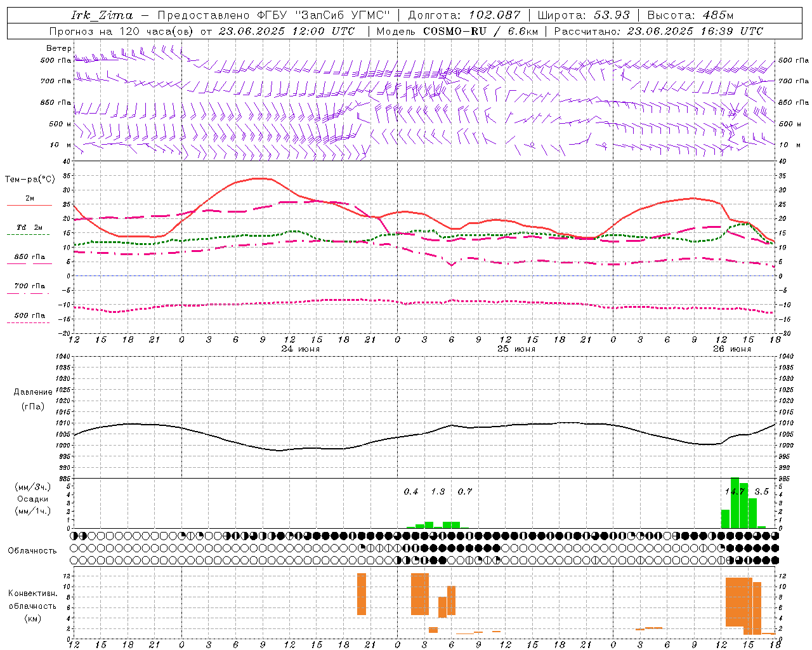Click the "Осадки" precipitation label
The height and width of the screenshot is (650, 812).
[32, 500]
